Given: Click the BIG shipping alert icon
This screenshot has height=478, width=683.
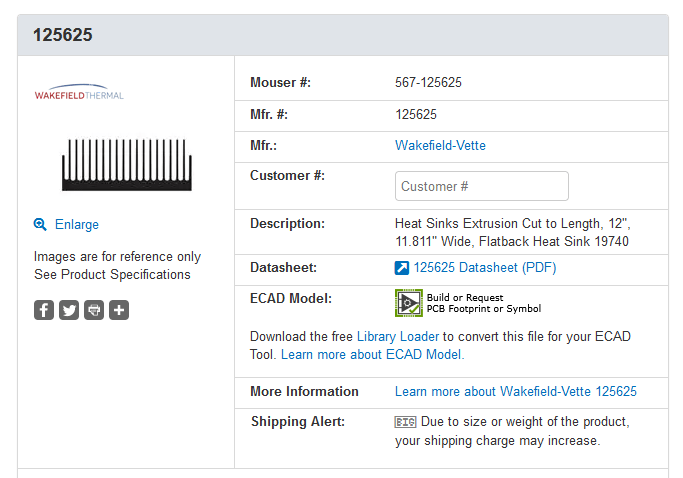Looking at the screenshot, I should tap(405, 422).
